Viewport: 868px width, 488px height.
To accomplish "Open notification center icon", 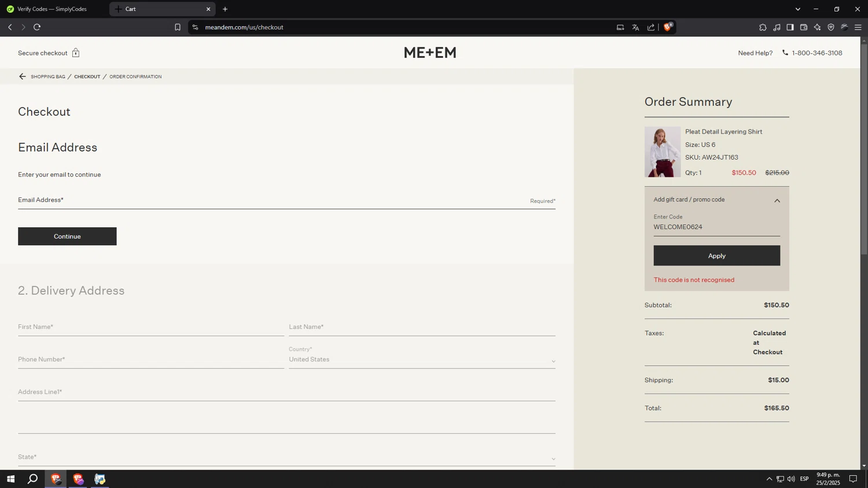I will coord(853,479).
